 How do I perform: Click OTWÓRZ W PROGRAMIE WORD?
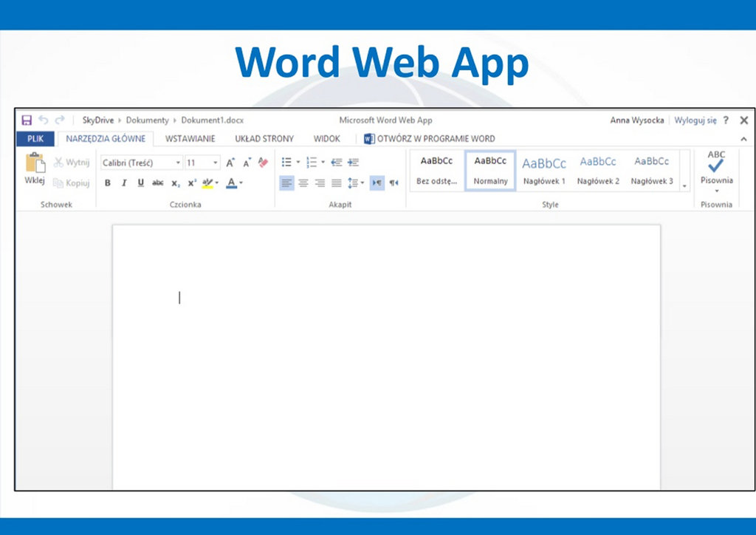click(x=430, y=139)
